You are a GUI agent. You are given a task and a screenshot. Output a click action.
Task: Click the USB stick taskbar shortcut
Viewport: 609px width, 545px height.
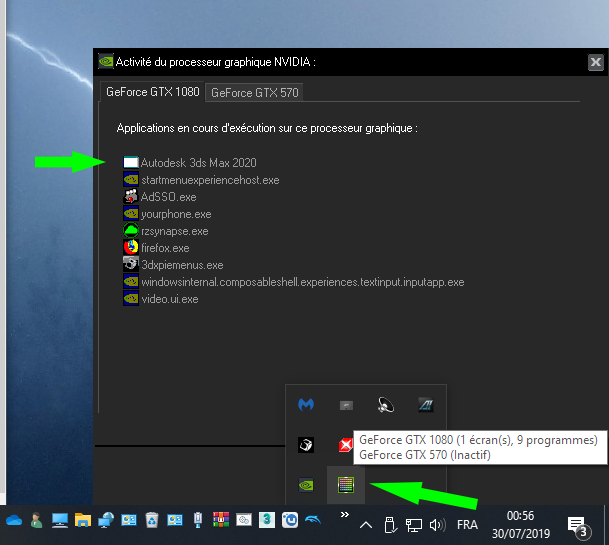pos(198,520)
